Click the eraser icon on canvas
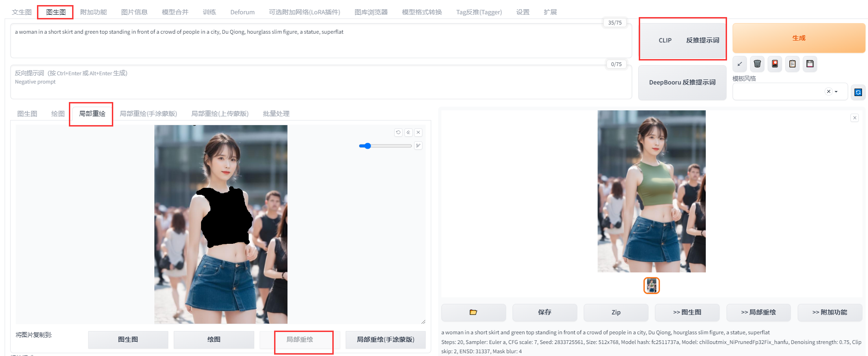The image size is (868, 356). pos(409,133)
